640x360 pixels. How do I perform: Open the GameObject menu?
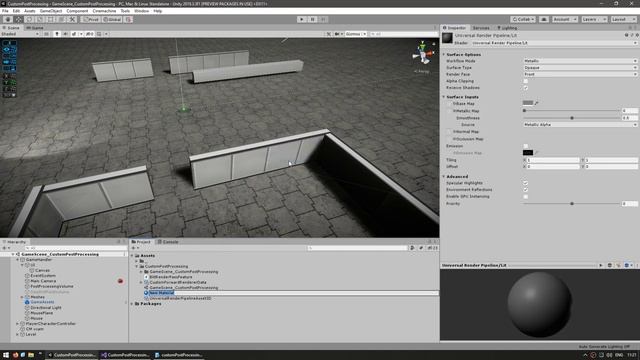[51, 11]
